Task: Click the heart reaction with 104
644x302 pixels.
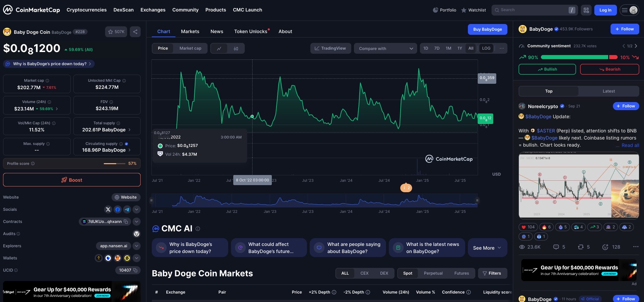Action: point(528,227)
